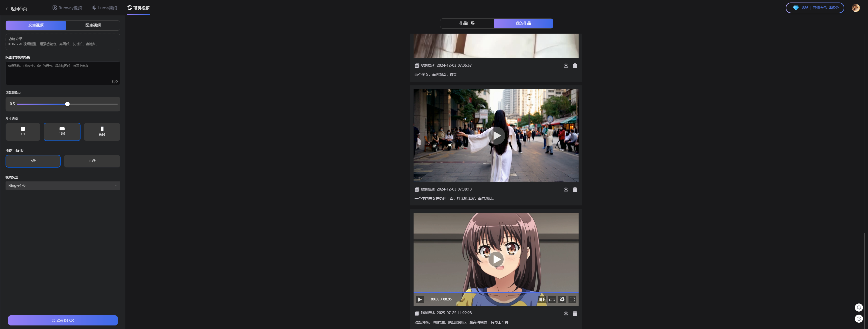
Task: Copy description of 07:06:57 video
Action: 425,65
